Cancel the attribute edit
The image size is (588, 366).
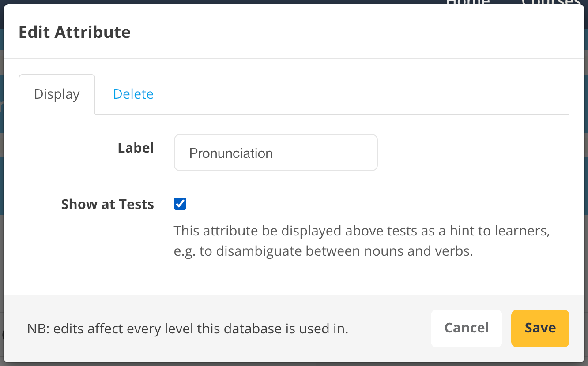point(466,328)
